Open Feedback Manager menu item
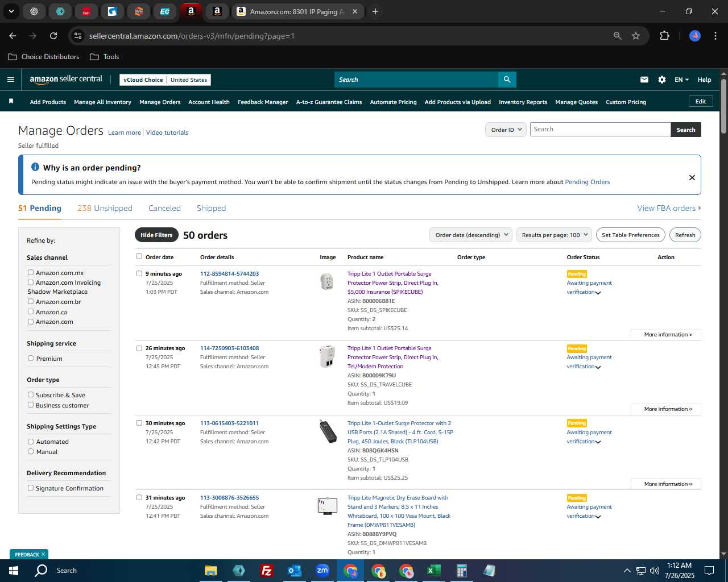728x582 pixels. pyautogui.click(x=263, y=102)
